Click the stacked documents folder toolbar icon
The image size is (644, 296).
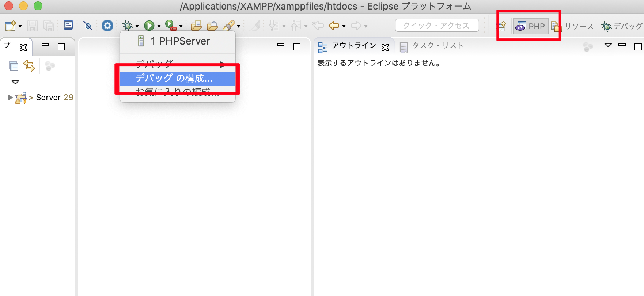[x=196, y=26]
